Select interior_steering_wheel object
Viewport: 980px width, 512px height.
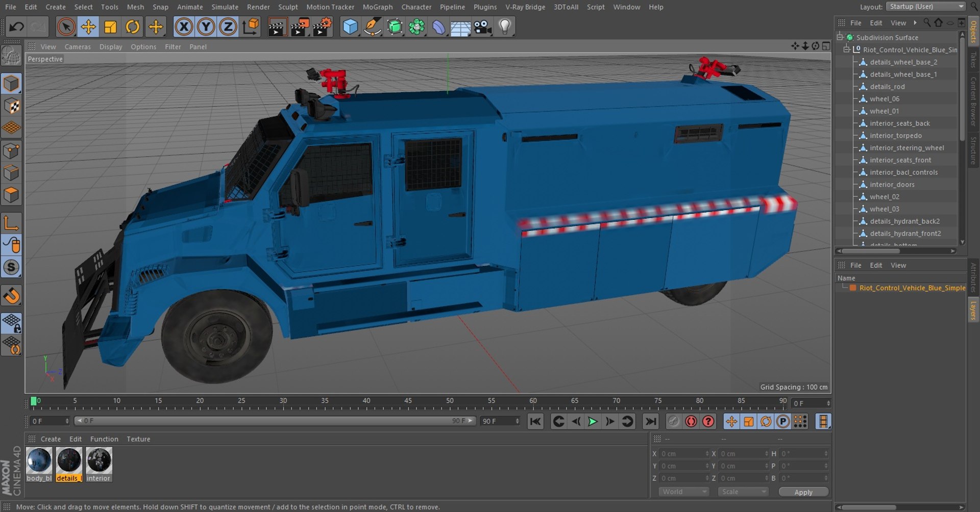pyautogui.click(x=907, y=148)
